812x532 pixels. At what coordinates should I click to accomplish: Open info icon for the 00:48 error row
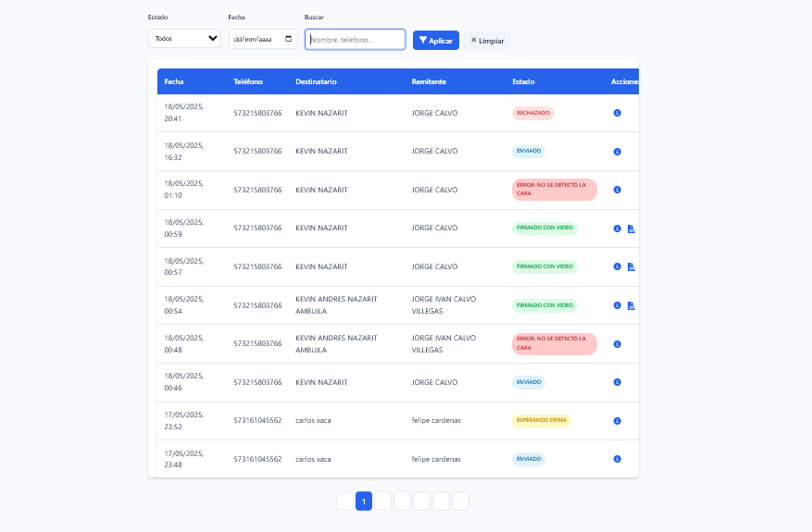[617, 344]
